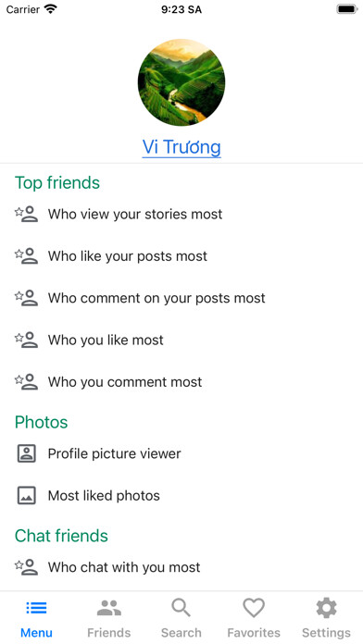Image resolution: width=363 pixels, height=644 pixels.
Task: Open Most liked photos
Action: click(181, 495)
